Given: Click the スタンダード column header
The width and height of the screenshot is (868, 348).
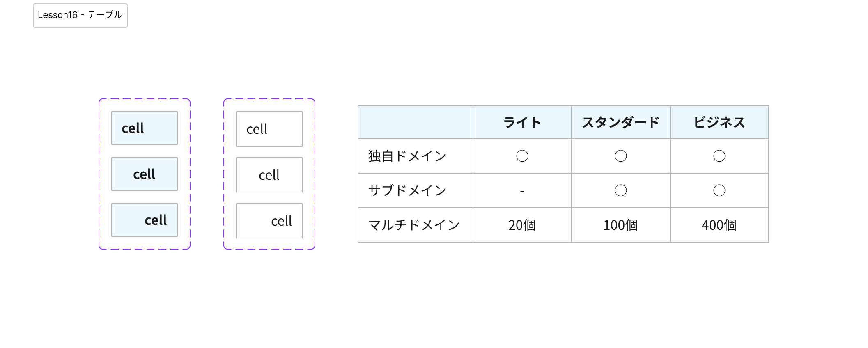Looking at the screenshot, I should tap(620, 122).
